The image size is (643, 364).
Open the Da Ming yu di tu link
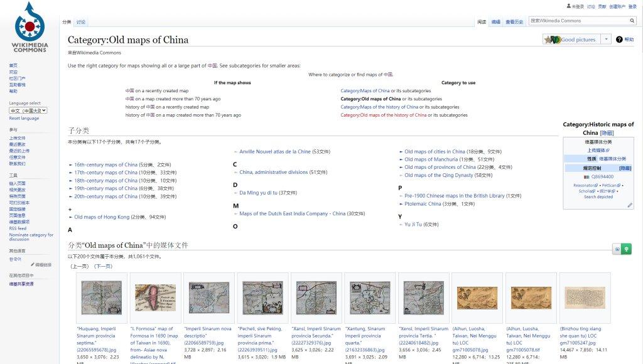[x=258, y=193]
